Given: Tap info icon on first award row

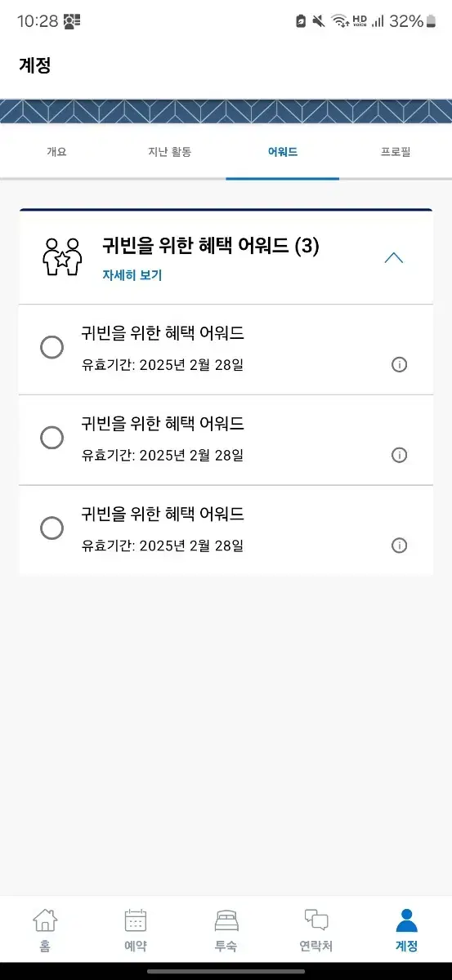Looking at the screenshot, I should tap(399, 364).
